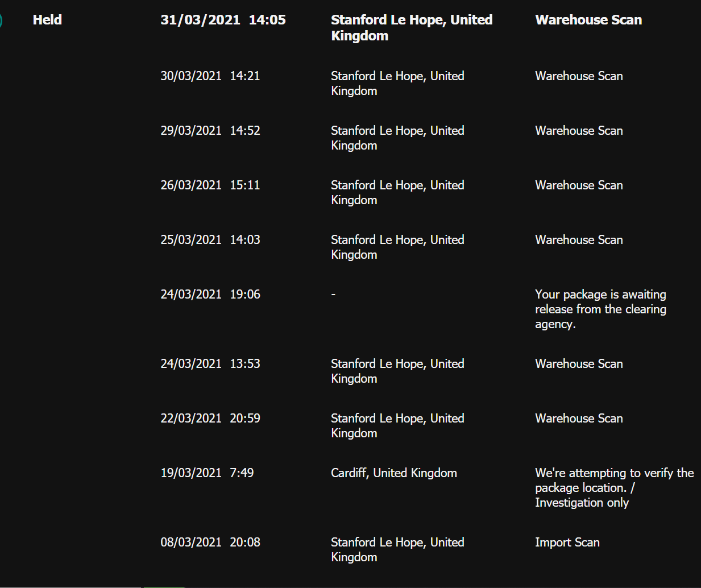The height and width of the screenshot is (588, 701).
Task: Click the Import Scan activity
Action: 567,543
